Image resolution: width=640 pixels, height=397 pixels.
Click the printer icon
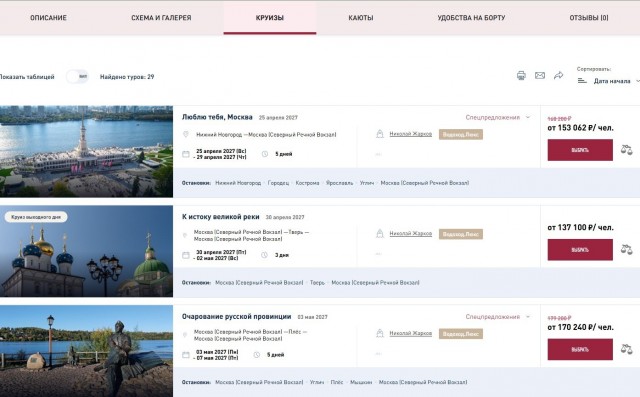(x=521, y=75)
